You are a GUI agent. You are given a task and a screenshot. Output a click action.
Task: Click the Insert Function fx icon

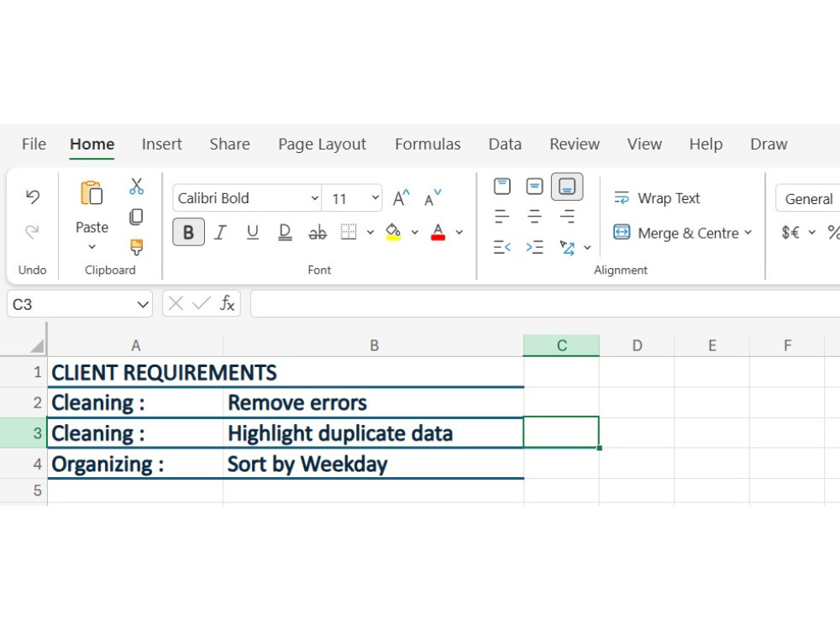coord(227,304)
